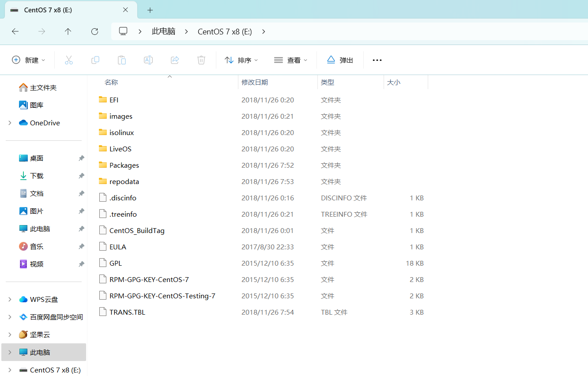Expand 坚果云 tree node
This screenshot has width=588, height=376.
(x=10, y=335)
